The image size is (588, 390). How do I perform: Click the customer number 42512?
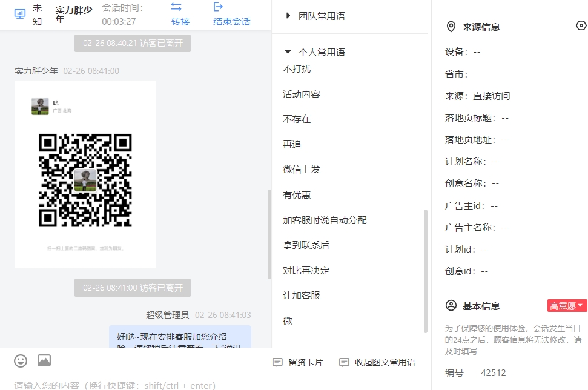pos(494,373)
